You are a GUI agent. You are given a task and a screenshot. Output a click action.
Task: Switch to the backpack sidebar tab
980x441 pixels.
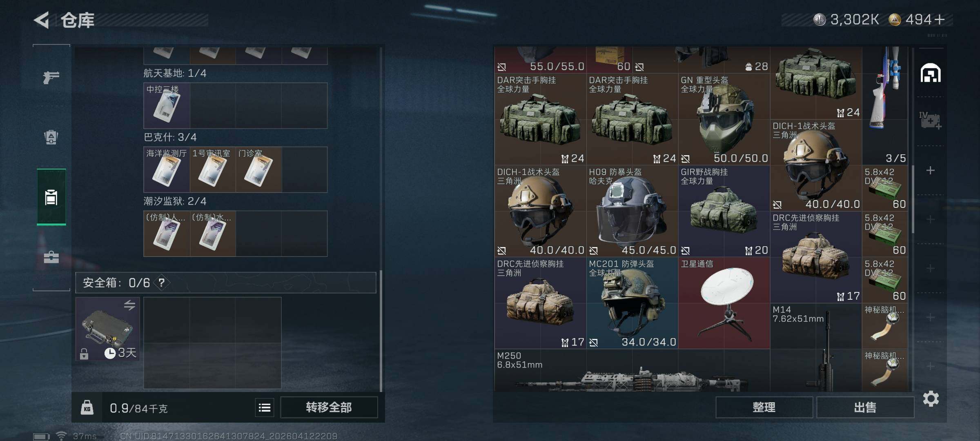click(51, 137)
